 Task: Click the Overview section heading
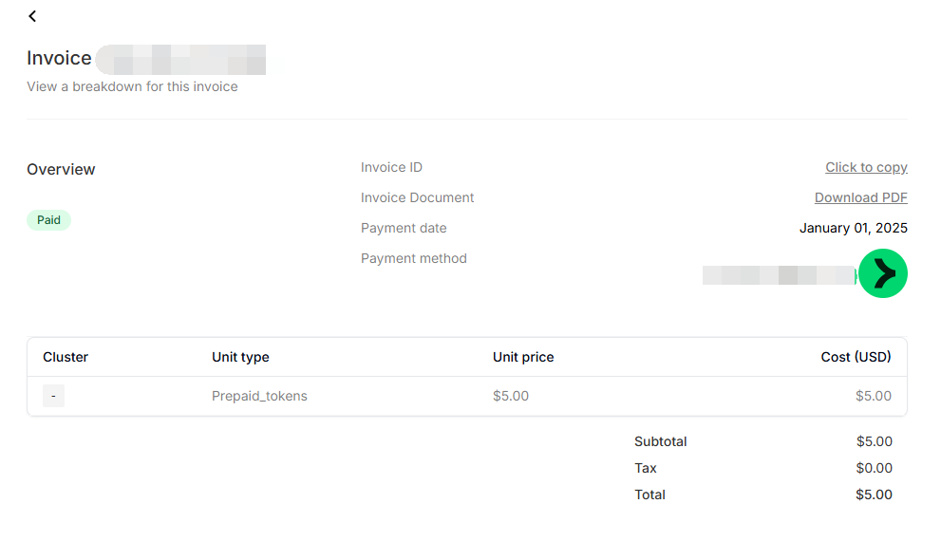click(61, 170)
